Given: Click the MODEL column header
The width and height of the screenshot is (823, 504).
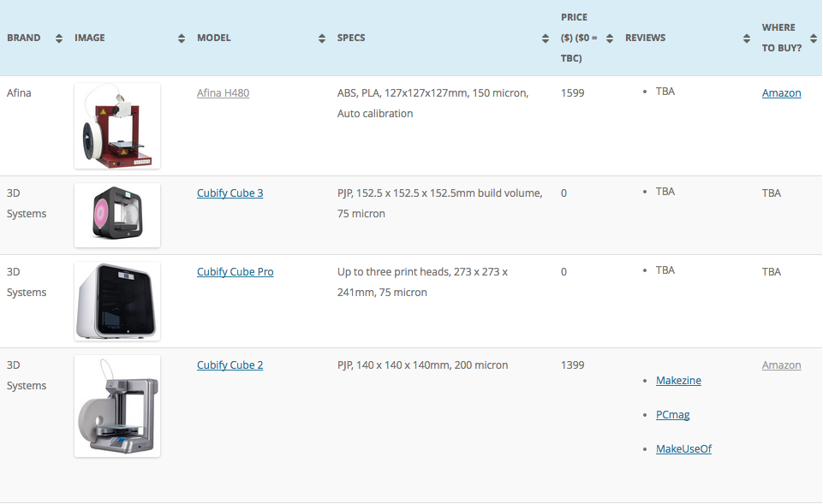Looking at the screenshot, I should [213, 38].
